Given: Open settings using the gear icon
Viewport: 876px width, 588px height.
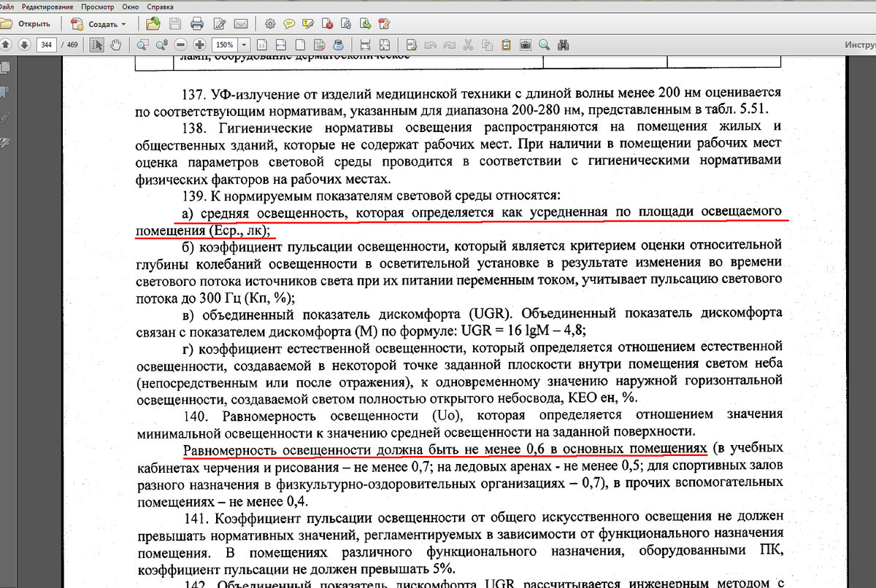Looking at the screenshot, I should [x=270, y=23].
